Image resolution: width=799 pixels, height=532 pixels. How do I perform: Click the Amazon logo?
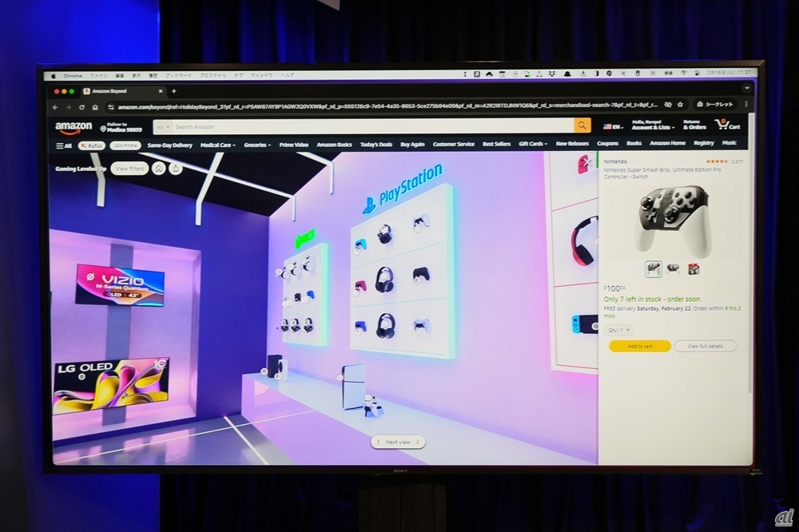(x=74, y=127)
